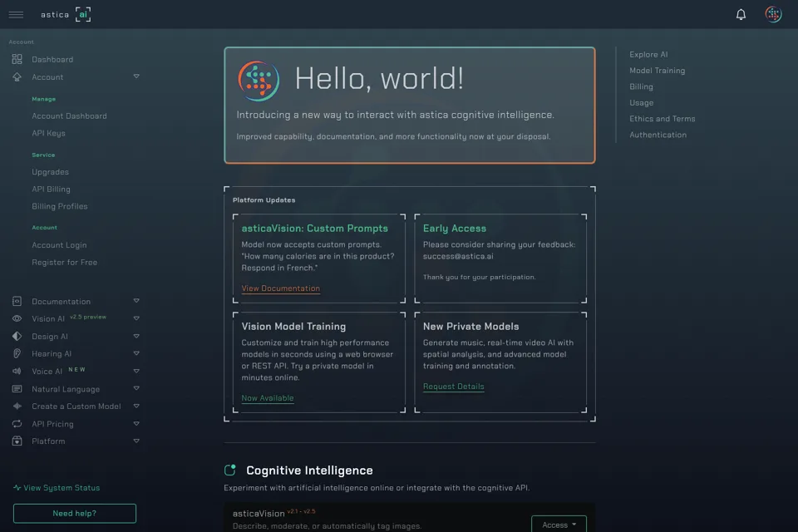The height and width of the screenshot is (532, 798).
Task: Click the Vision Model Training heading
Action: (293, 327)
